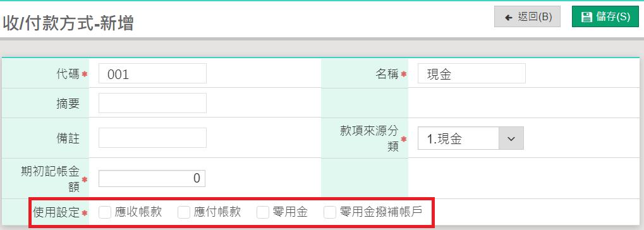Focus the 代碼 field containing 001
The width and height of the screenshot is (644, 230).
[x=152, y=74]
